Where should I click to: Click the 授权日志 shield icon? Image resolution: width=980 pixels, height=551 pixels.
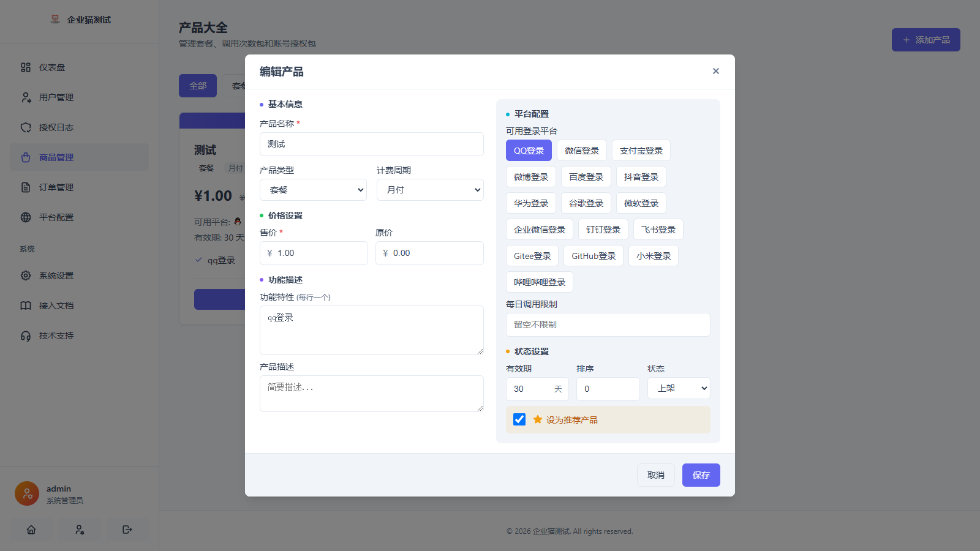tap(26, 127)
